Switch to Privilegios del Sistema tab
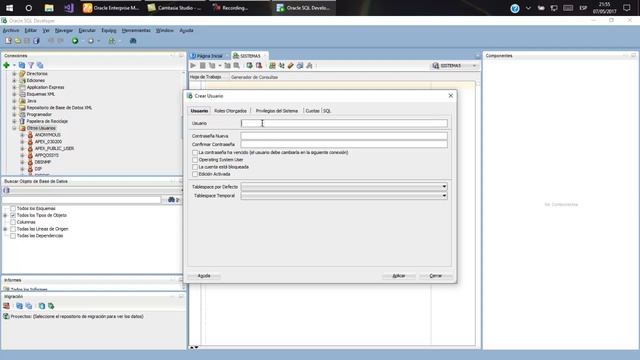The height and width of the screenshot is (360, 640). pyautogui.click(x=277, y=111)
